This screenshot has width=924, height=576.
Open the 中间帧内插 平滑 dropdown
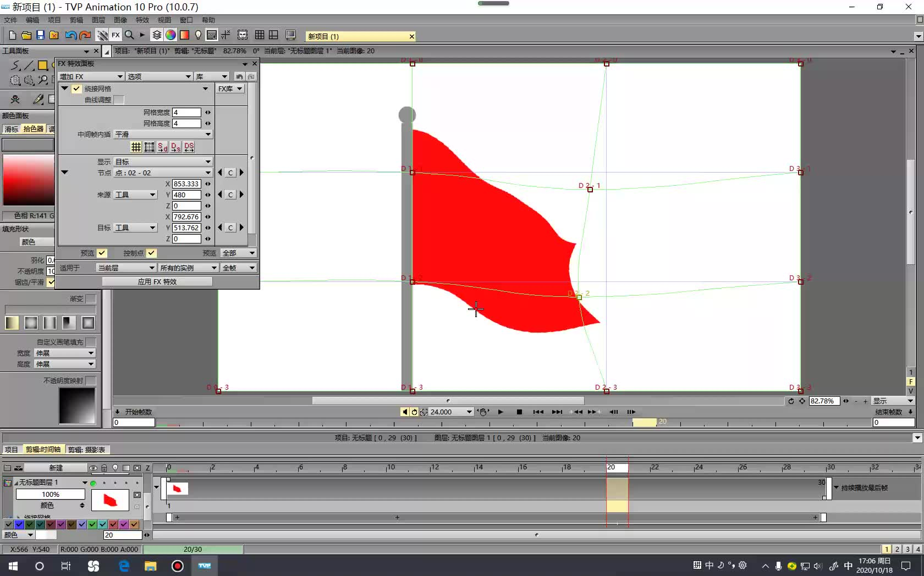pos(163,134)
